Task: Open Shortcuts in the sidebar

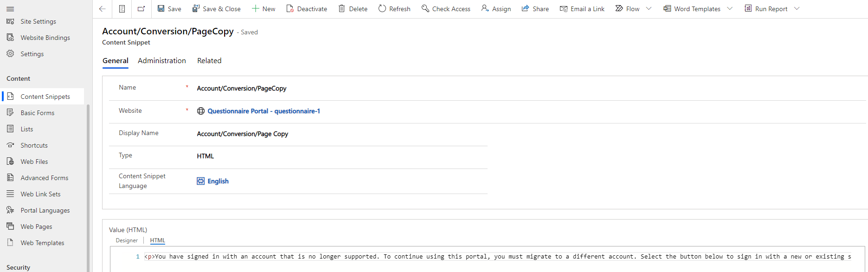Action: click(34, 145)
